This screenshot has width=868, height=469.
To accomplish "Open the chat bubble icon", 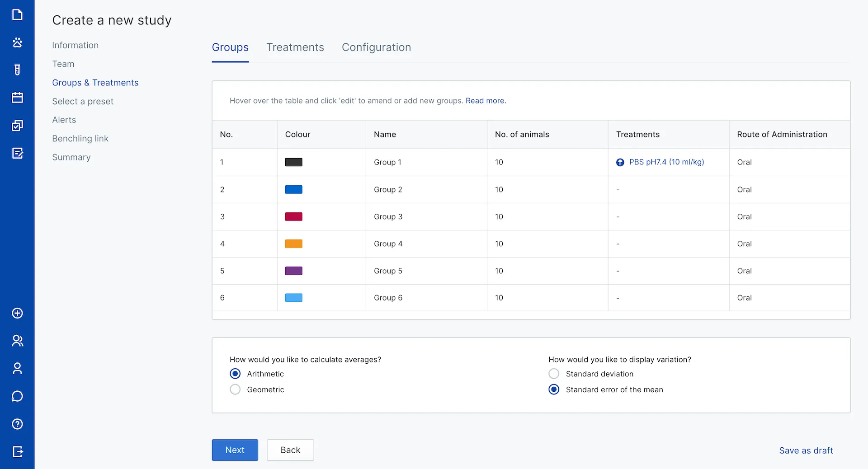I will pyautogui.click(x=17, y=396).
